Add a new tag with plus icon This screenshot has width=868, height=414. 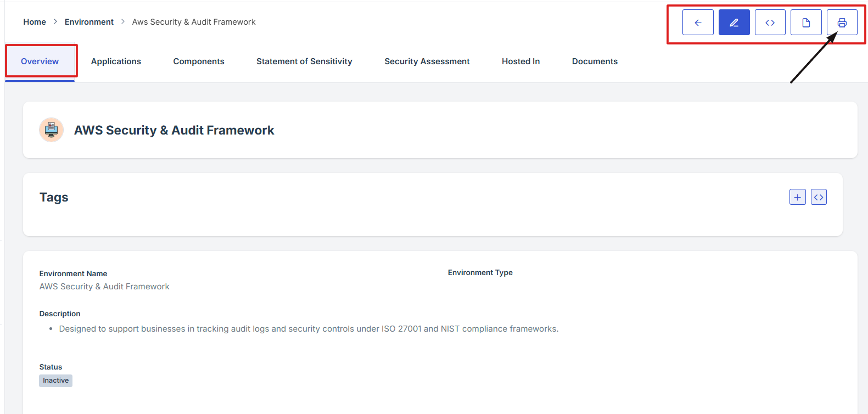[x=797, y=197]
